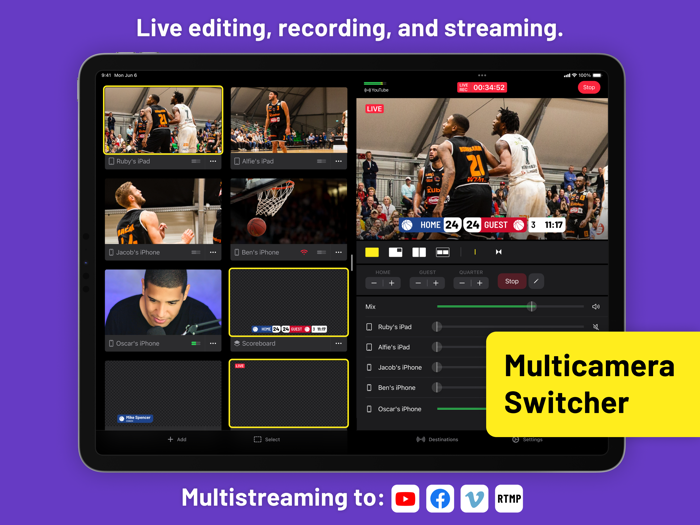Click the Vimeo multistreaming logo
700x525 pixels.
(475, 499)
